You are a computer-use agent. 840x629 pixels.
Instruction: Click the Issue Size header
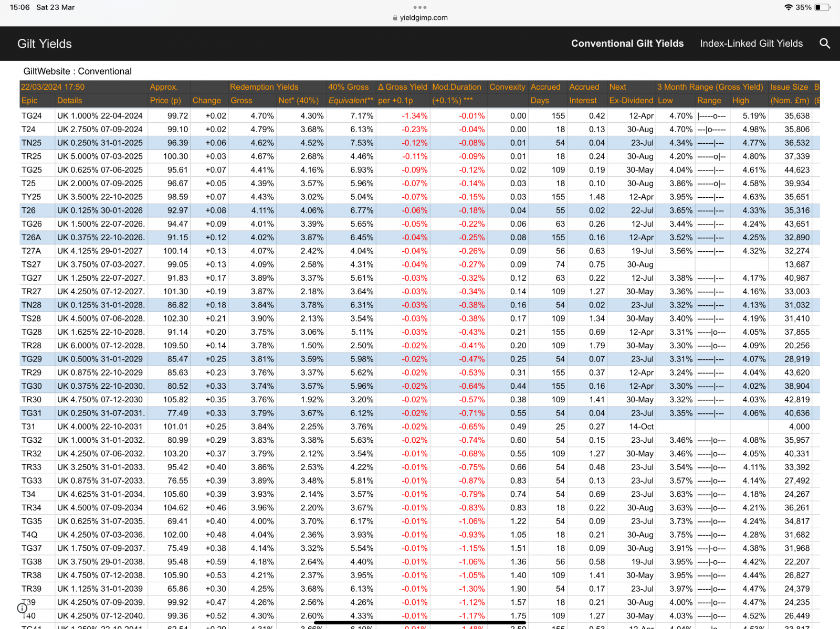pyautogui.click(x=789, y=87)
